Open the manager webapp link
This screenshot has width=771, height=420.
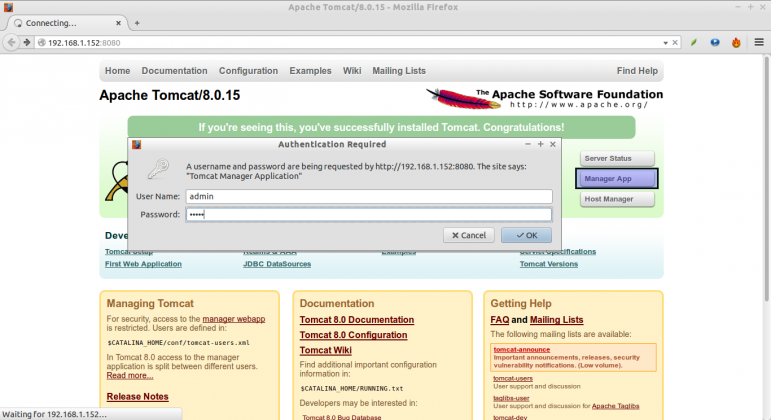tap(234, 319)
